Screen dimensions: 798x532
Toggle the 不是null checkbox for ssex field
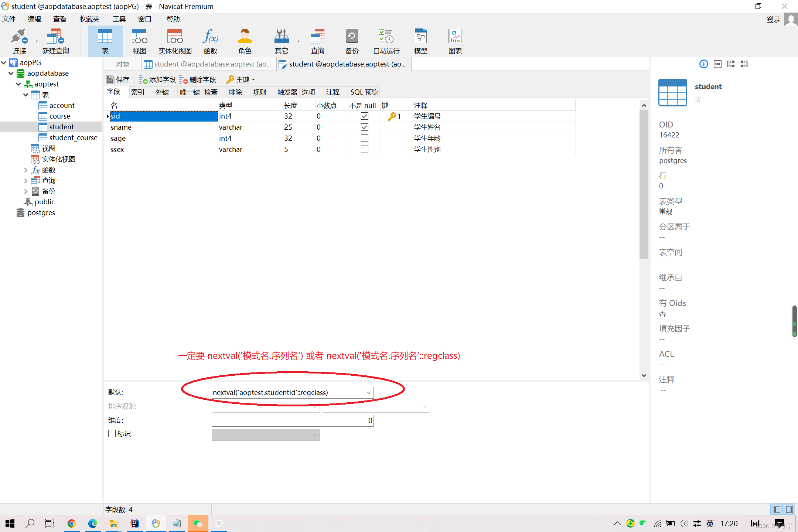click(x=364, y=149)
